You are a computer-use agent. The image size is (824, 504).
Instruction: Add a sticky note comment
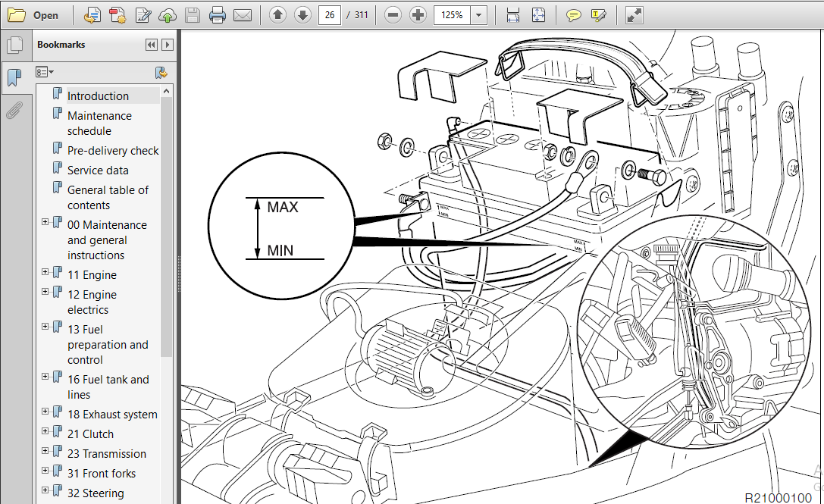(x=573, y=15)
